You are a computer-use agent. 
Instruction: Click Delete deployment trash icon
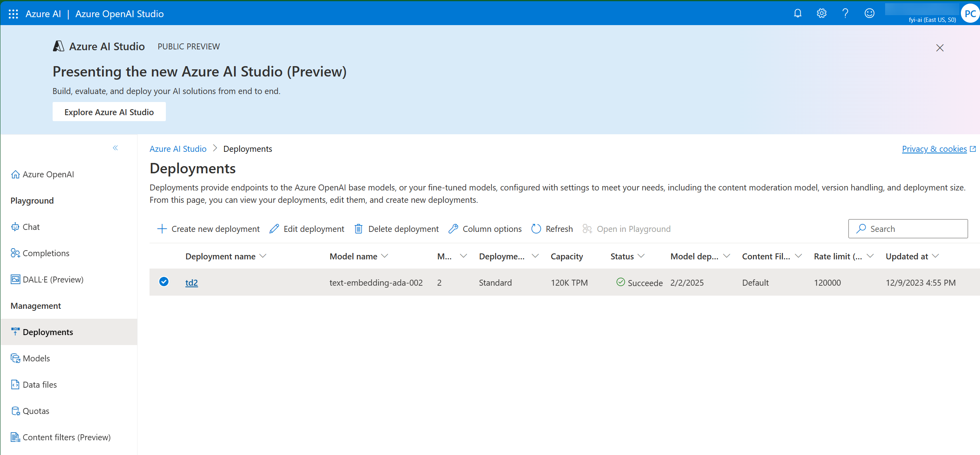(358, 229)
